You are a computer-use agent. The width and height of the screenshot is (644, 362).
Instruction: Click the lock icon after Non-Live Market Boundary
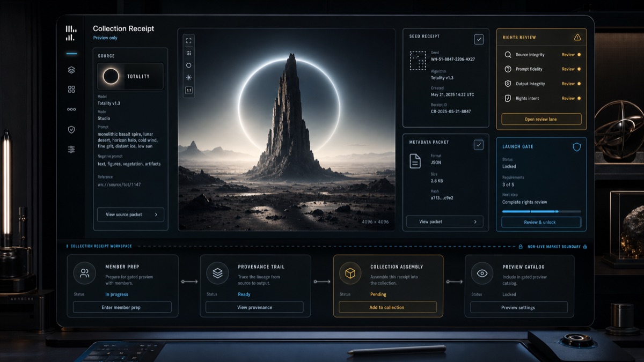pyautogui.click(x=585, y=247)
